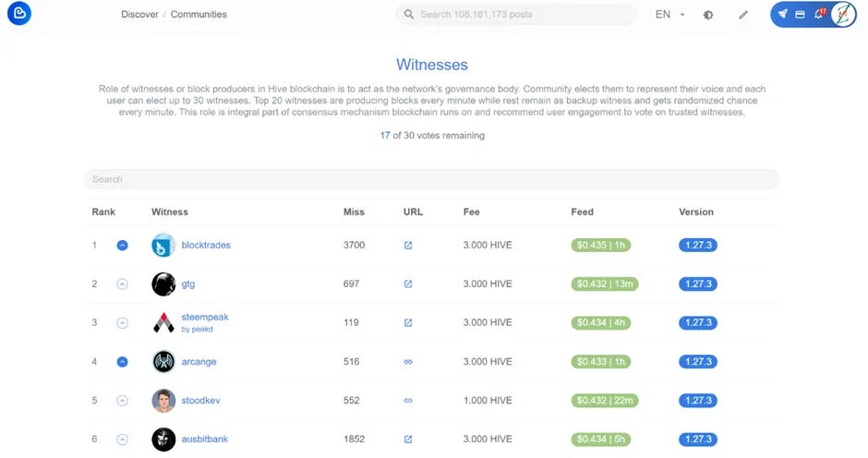
Task: Remove vote from blocktrades witness
Action: pos(122,246)
